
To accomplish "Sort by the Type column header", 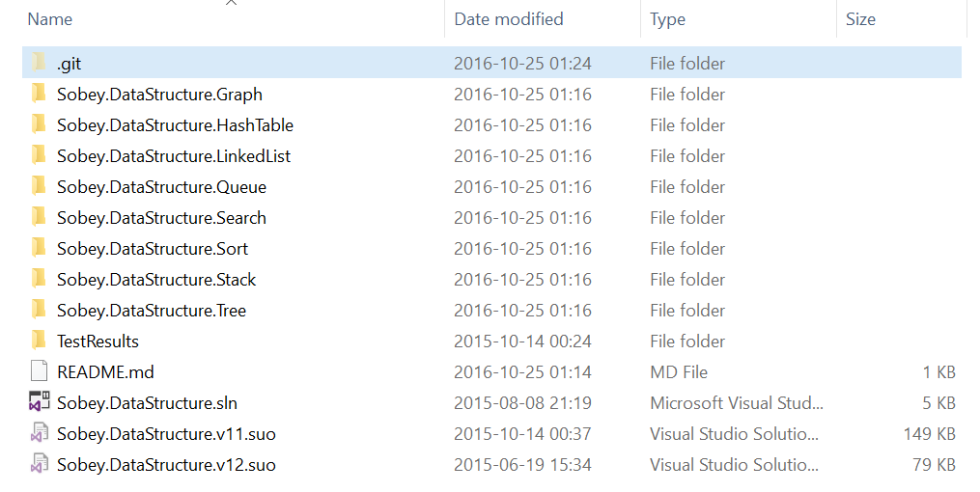I will (668, 19).
